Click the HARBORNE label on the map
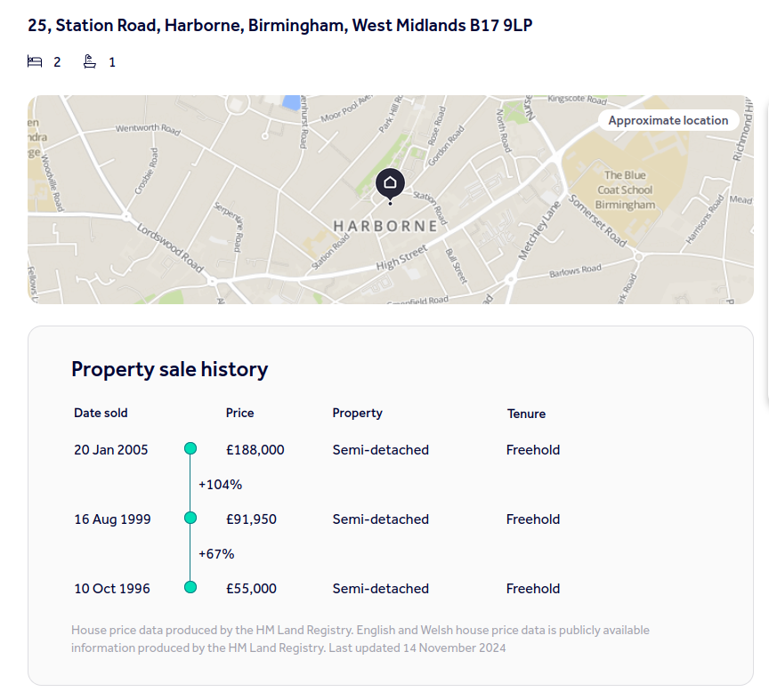 pyautogui.click(x=385, y=226)
